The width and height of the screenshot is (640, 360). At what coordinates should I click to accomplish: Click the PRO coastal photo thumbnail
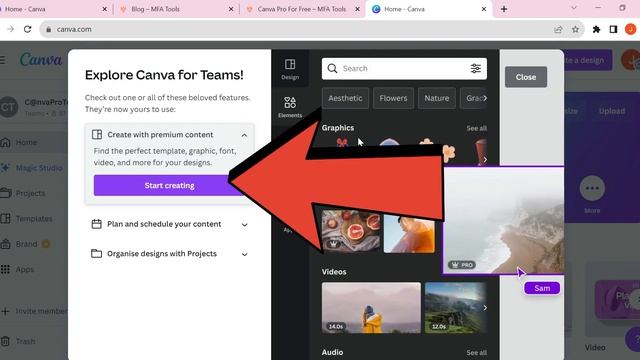(503, 220)
